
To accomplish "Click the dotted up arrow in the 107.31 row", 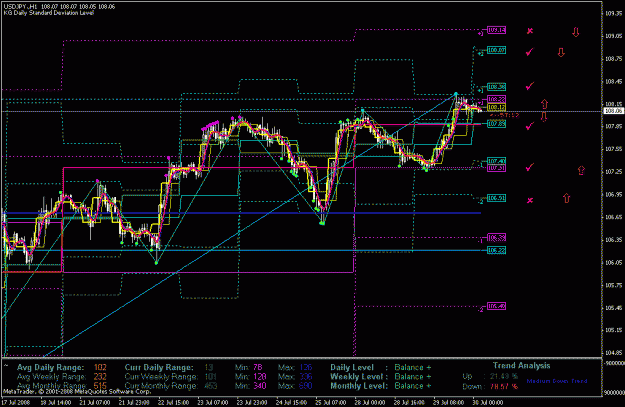I will tap(581, 171).
